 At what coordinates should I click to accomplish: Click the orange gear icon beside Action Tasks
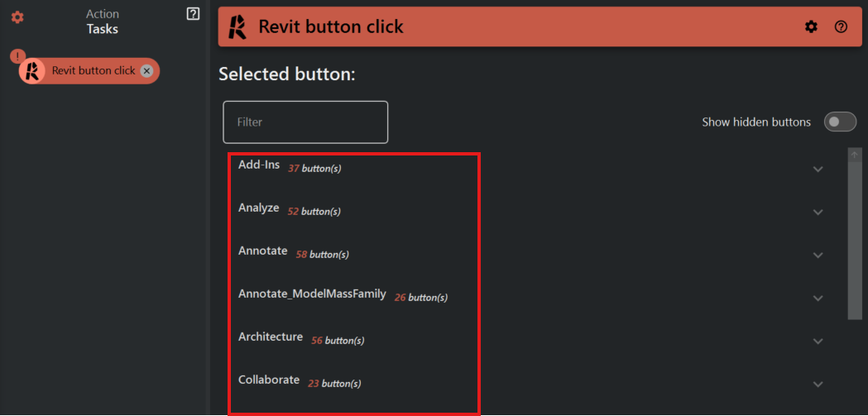click(17, 17)
